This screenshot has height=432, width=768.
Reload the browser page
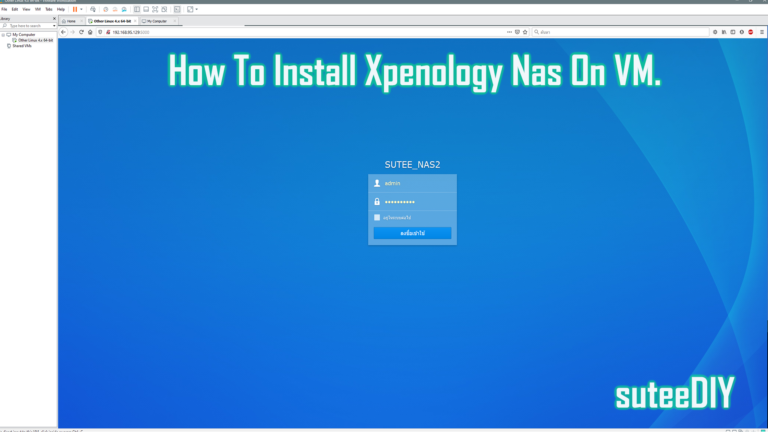[x=81, y=32]
